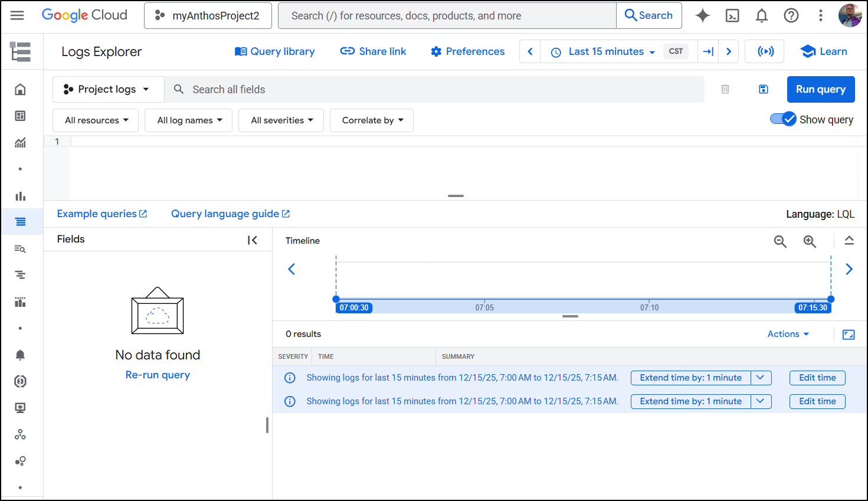This screenshot has width=868, height=501.
Task: Toggle the Show query switch
Action: 783,119
